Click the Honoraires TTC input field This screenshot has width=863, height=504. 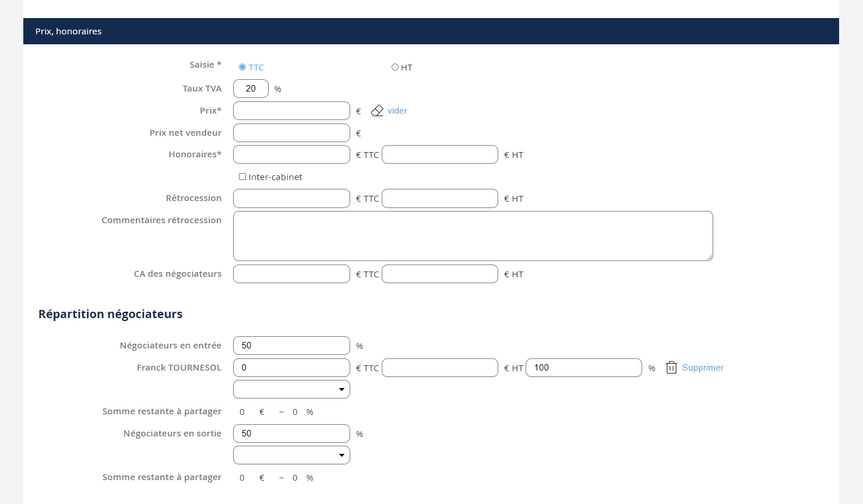(291, 154)
